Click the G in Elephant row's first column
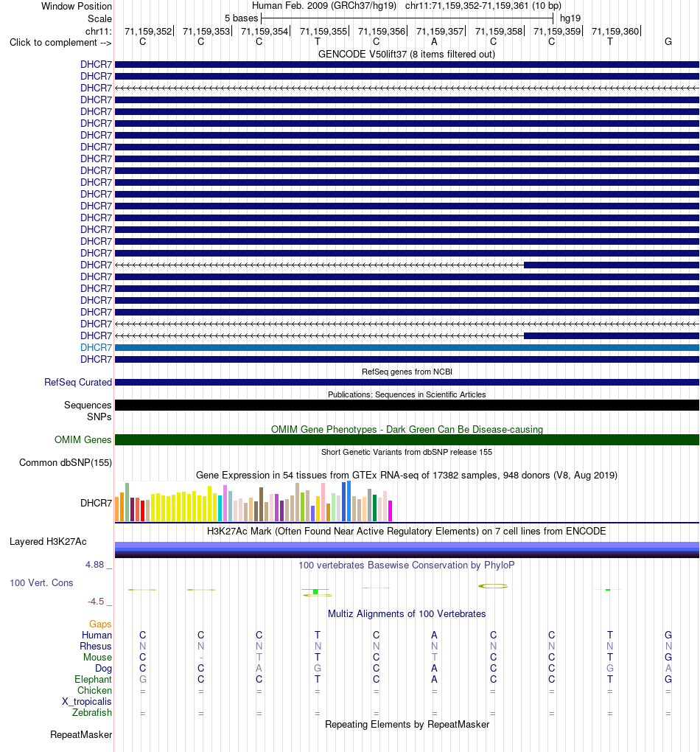The image size is (700, 752). 142,680
